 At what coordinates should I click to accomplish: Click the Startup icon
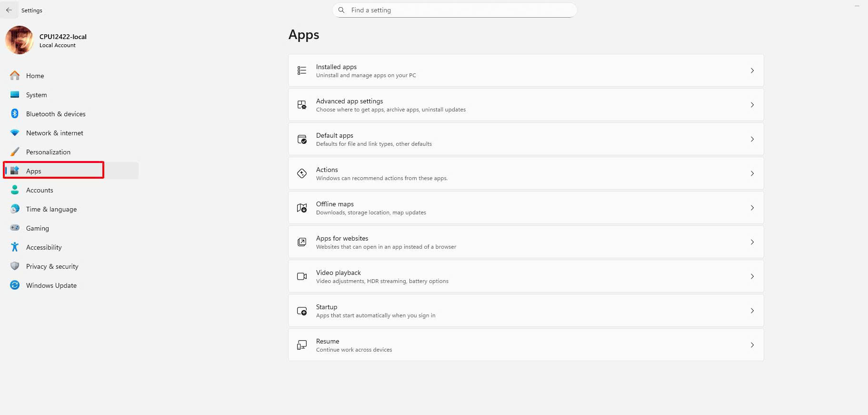[302, 311]
